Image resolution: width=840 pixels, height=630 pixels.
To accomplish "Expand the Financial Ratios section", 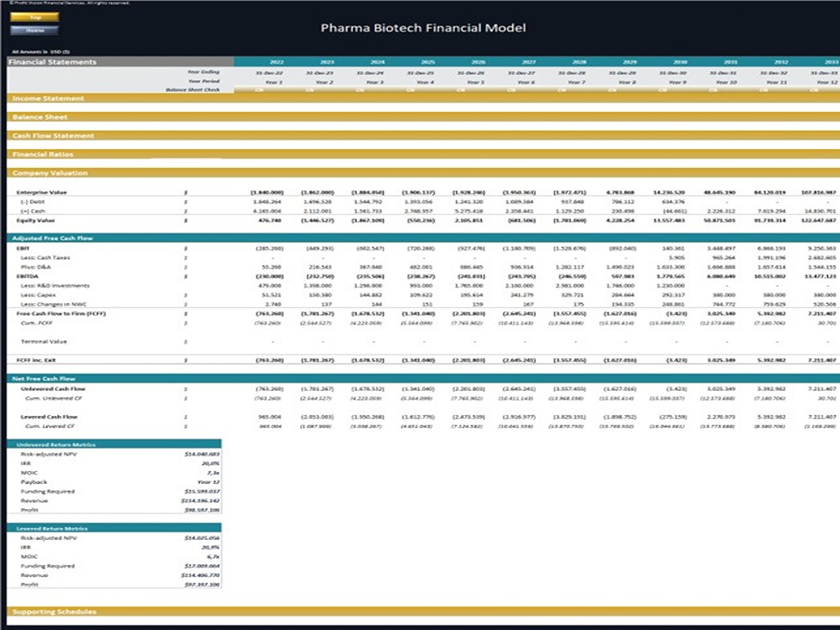I will pos(42,154).
